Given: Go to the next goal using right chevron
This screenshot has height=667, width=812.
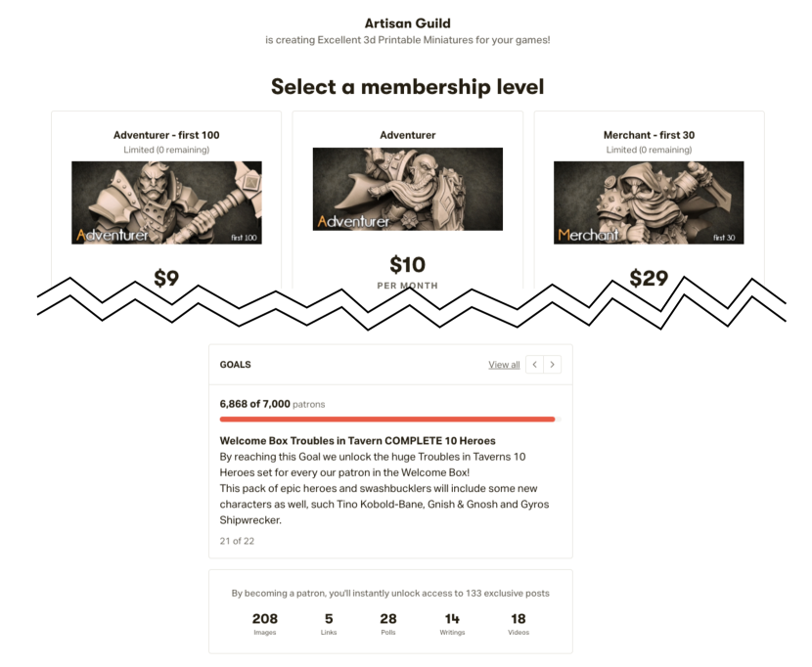Looking at the screenshot, I should tap(553, 365).
